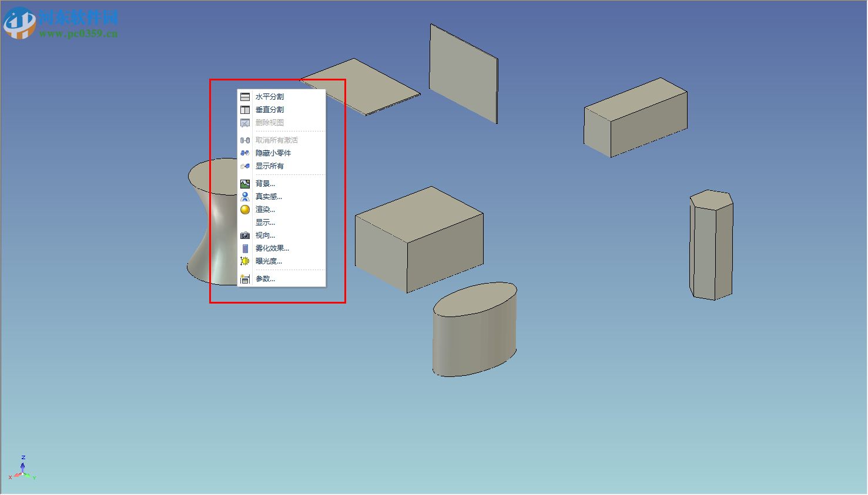The image size is (868, 495).
Task: Select the elongated box at upper right
Action: (635, 117)
